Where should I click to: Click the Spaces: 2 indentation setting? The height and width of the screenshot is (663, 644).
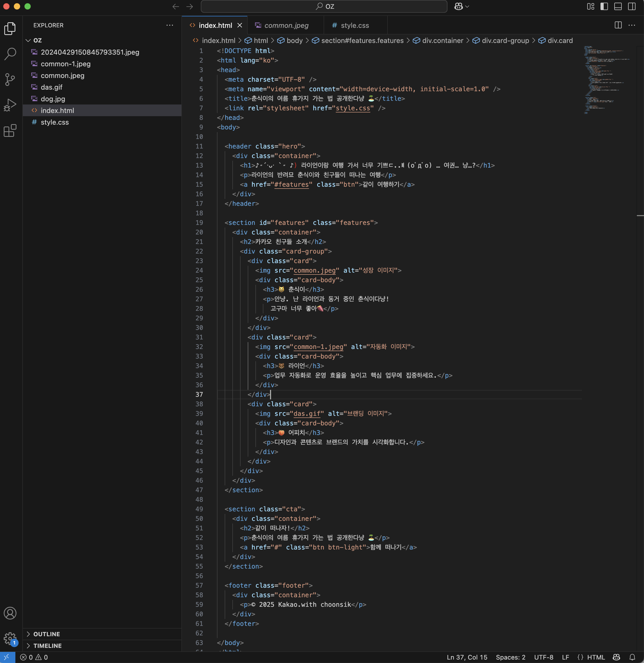coord(510,657)
